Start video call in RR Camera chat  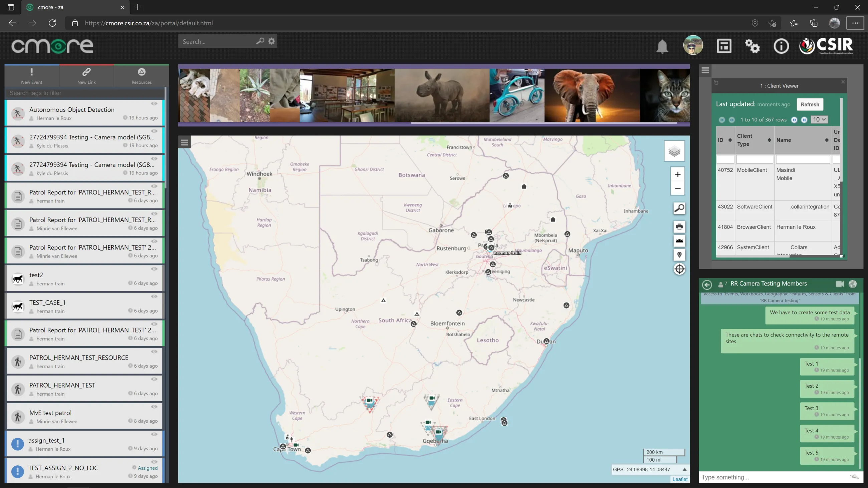point(840,284)
